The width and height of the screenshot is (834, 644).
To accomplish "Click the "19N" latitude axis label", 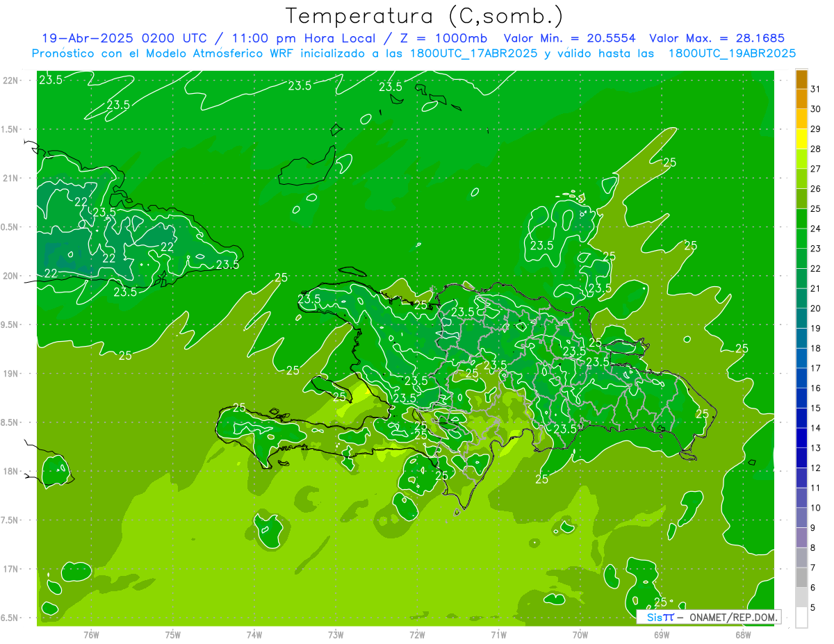I will 10,374.
